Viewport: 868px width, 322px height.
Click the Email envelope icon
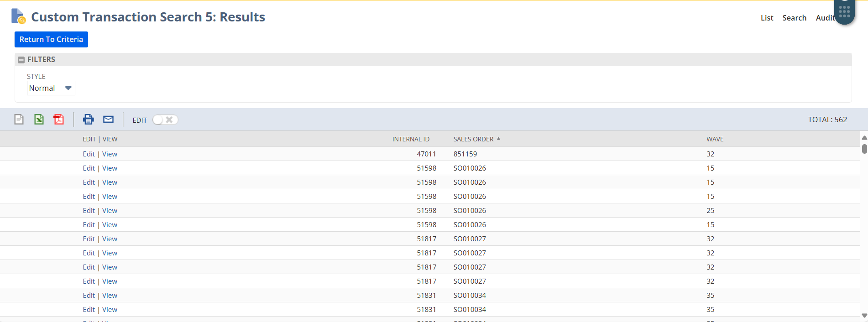108,119
